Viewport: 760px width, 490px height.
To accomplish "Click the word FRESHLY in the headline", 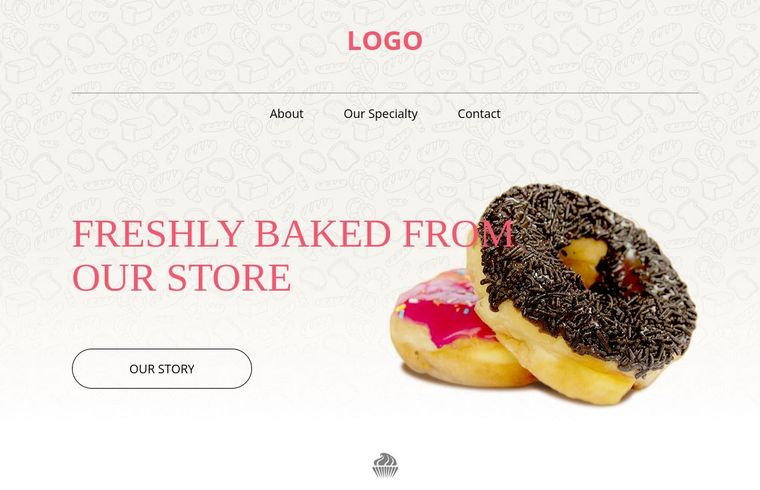I will coord(158,234).
